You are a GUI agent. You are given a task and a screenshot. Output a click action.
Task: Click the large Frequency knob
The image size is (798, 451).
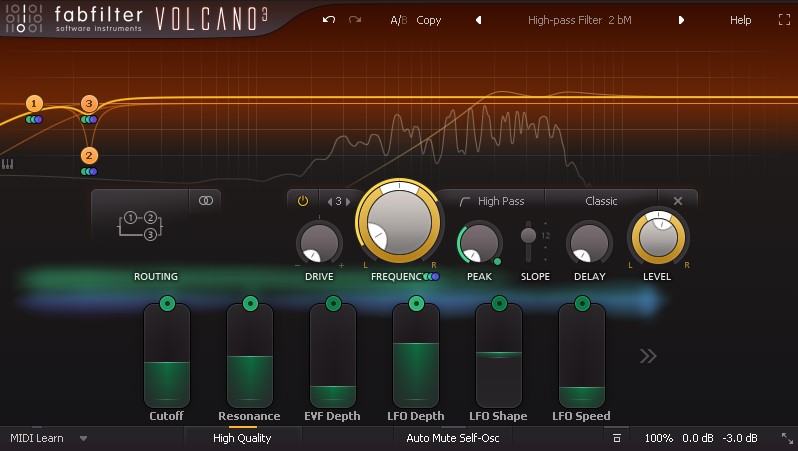click(x=399, y=221)
